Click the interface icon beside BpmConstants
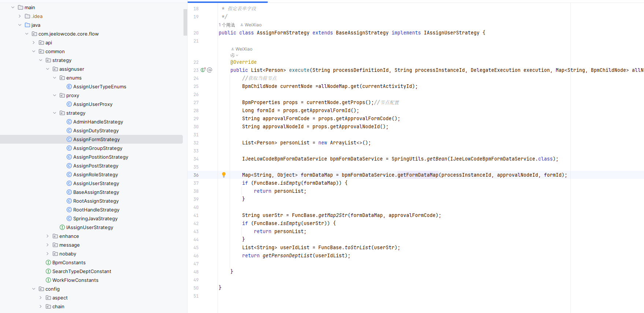Screen dimensions: 644x313 click(48, 263)
